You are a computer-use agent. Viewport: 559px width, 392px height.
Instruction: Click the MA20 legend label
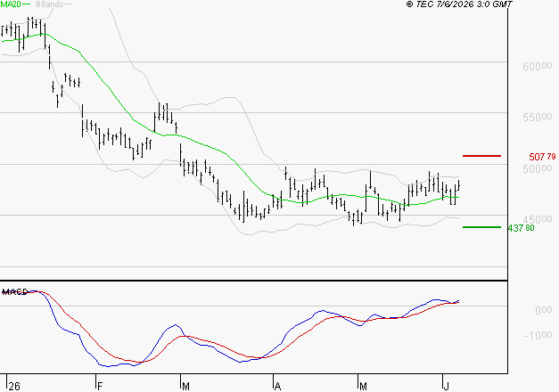click(x=11, y=4)
